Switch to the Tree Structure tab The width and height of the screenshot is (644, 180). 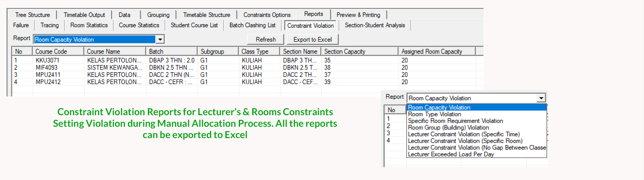(32, 15)
